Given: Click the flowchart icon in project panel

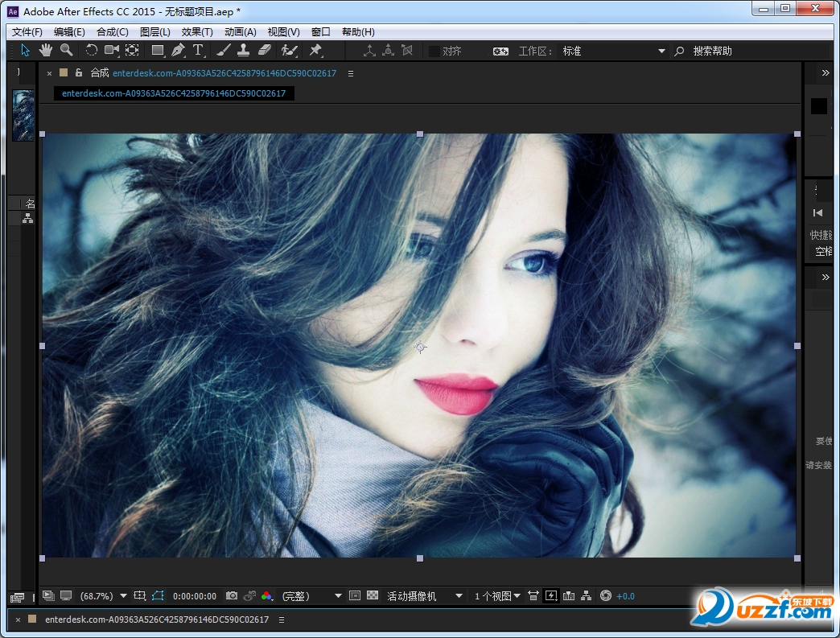Looking at the screenshot, I should click(27, 218).
